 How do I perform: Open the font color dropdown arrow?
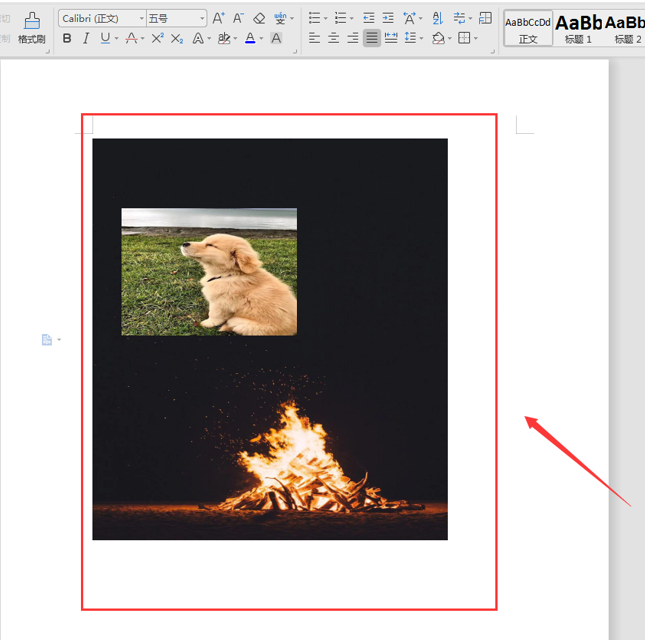click(261, 39)
